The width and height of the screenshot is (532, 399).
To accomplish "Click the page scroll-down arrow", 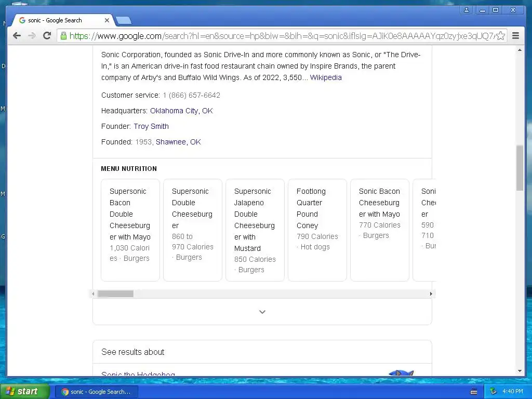I will (520, 371).
